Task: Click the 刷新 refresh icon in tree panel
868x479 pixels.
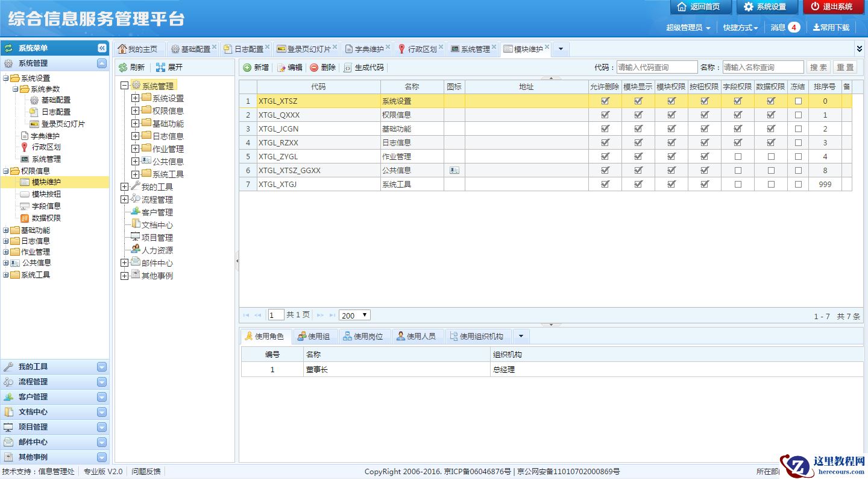Action: 123,68
